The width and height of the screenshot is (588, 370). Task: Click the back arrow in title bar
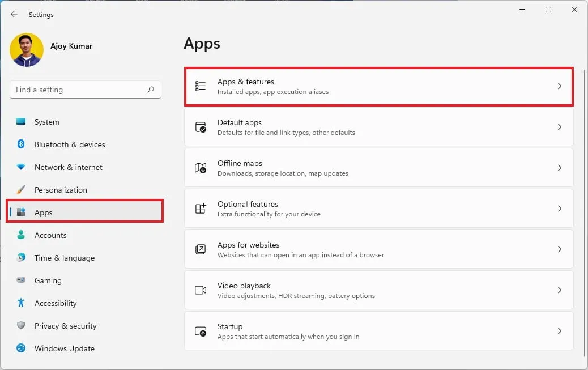click(14, 14)
